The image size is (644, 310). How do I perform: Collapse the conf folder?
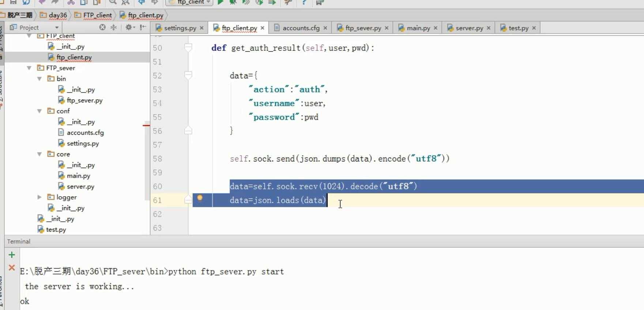tap(39, 111)
